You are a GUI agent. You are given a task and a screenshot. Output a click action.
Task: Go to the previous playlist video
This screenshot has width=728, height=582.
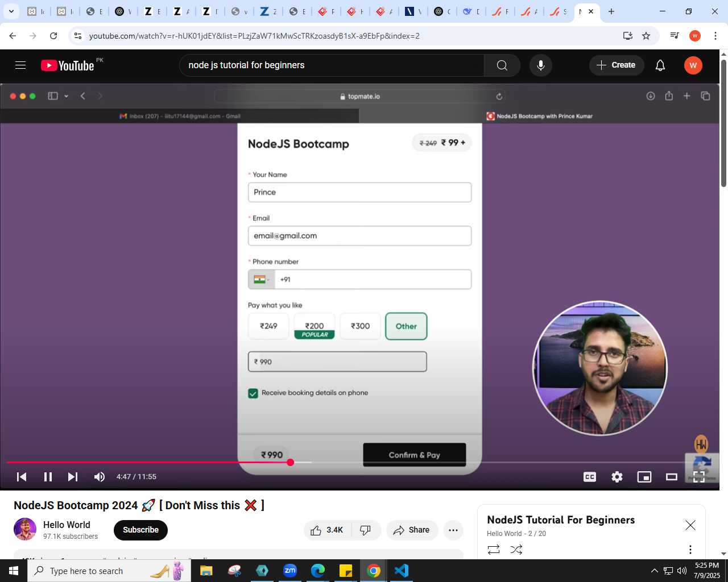tap(22, 477)
